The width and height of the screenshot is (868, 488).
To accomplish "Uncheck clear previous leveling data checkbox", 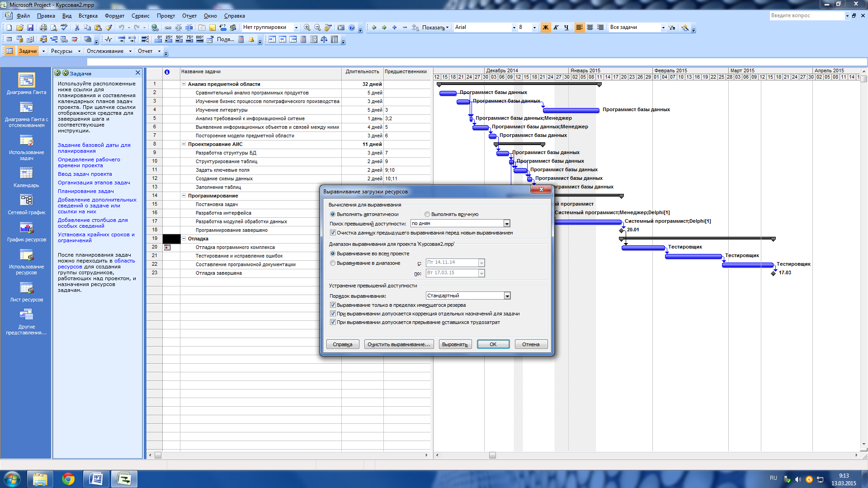I will click(x=333, y=233).
